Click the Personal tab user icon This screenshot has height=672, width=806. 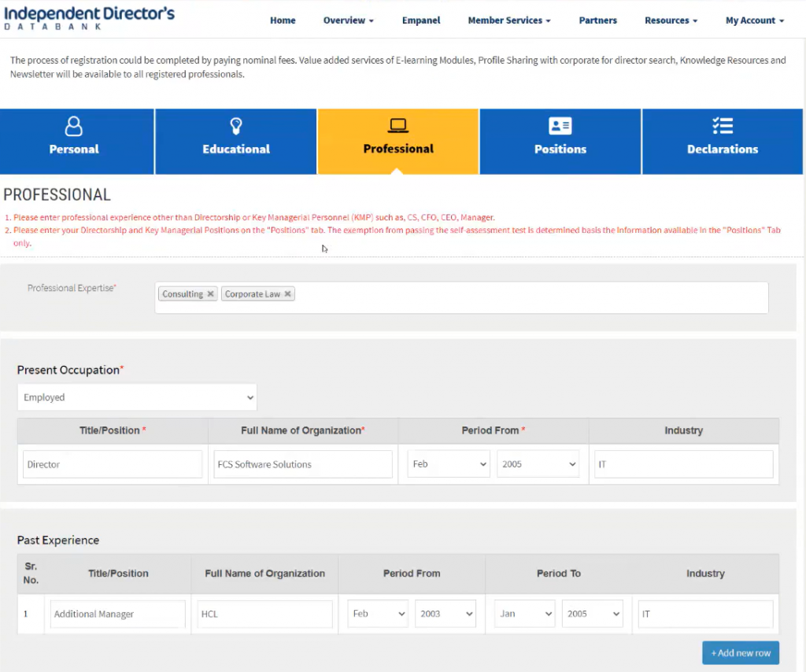74,126
